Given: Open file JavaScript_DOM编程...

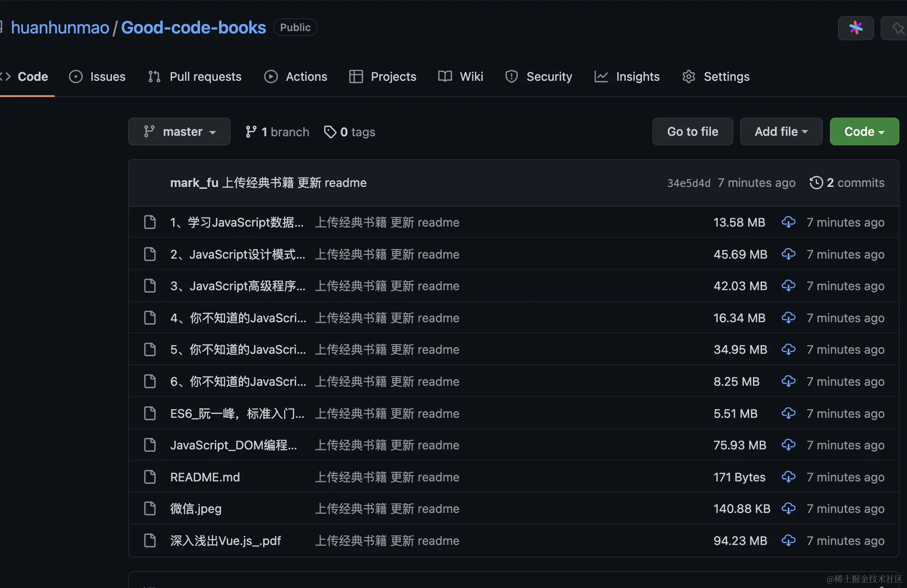Looking at the screenshot, I should pos(233,445).
